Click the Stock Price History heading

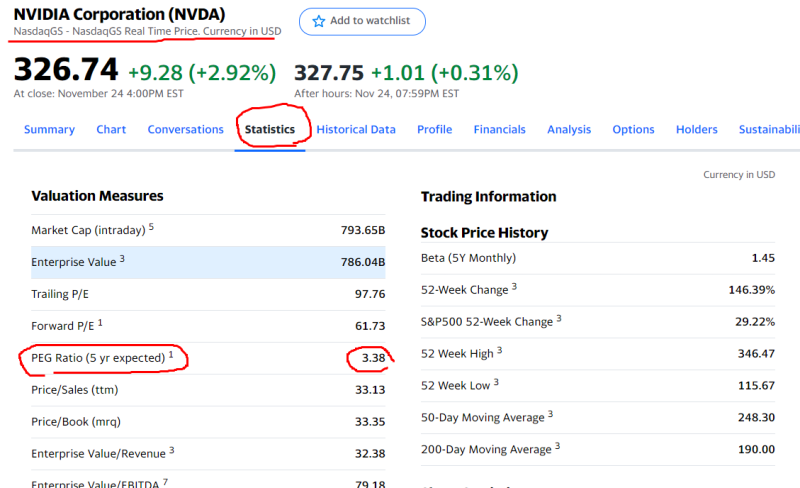click(x=484, y=233)
